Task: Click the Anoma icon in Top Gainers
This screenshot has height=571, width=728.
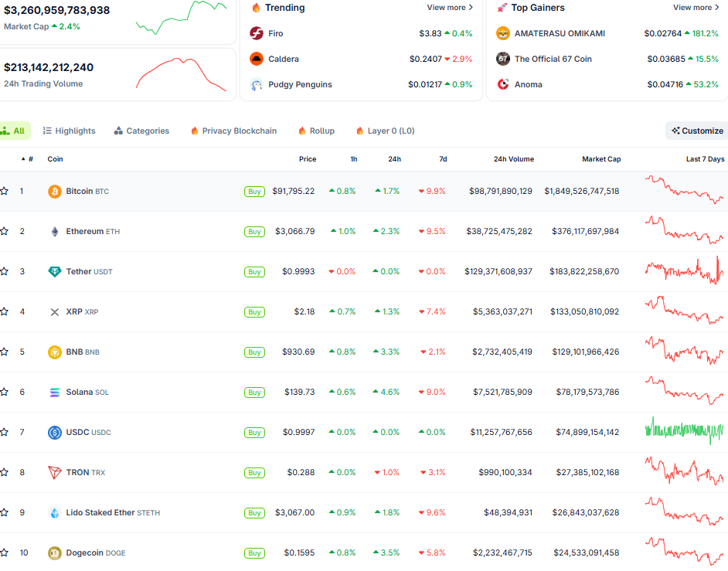Action: 504,84
